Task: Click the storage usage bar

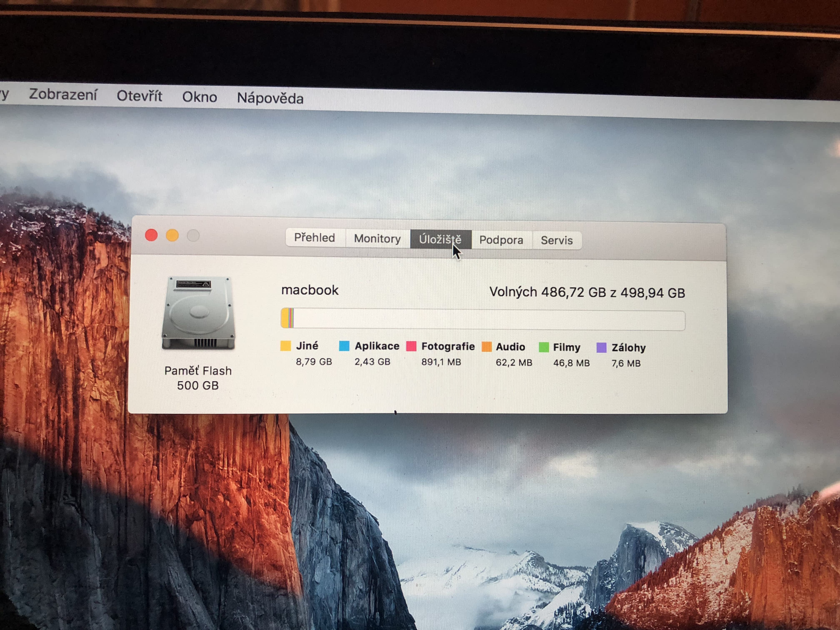Action: pyautogui.click(x=482, y=319)
